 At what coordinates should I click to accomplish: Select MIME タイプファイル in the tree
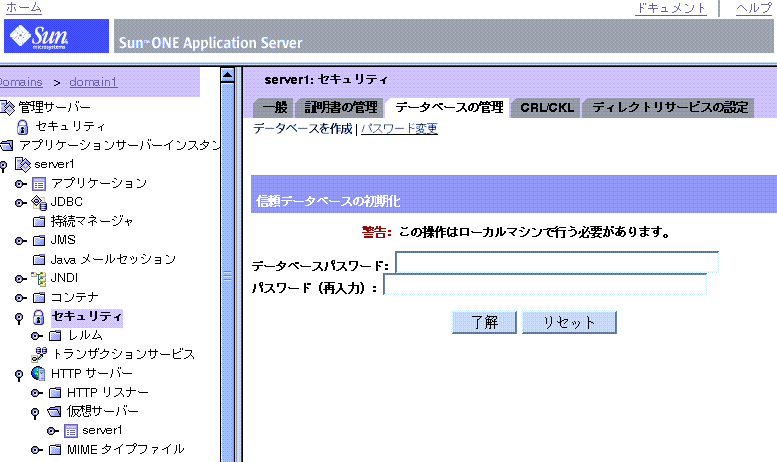(125, 450)
